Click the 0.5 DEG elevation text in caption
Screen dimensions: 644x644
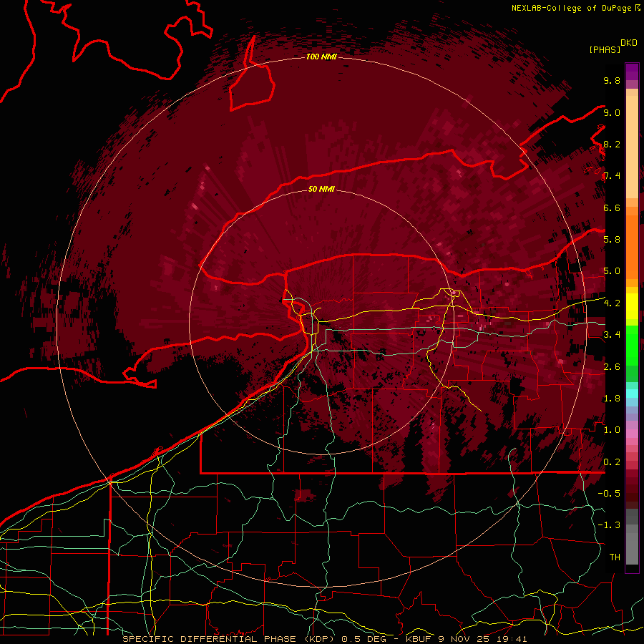pyautogui.click(x=364, y=639)
